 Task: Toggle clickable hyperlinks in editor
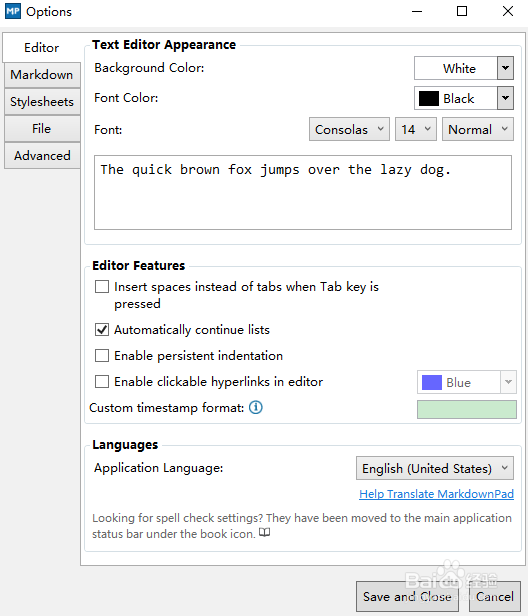[102, 381]
